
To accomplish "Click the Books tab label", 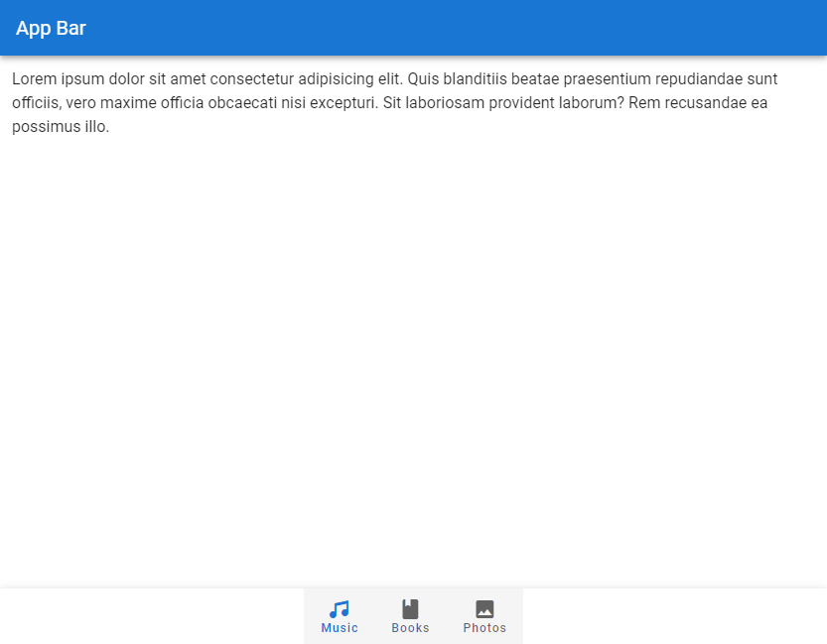I will click(x=410, y=628).
